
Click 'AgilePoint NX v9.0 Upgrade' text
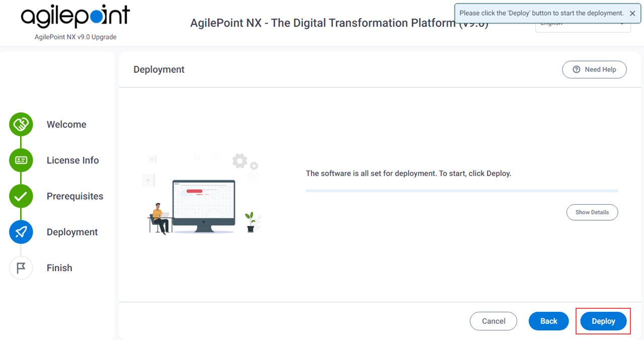point(75,37)
